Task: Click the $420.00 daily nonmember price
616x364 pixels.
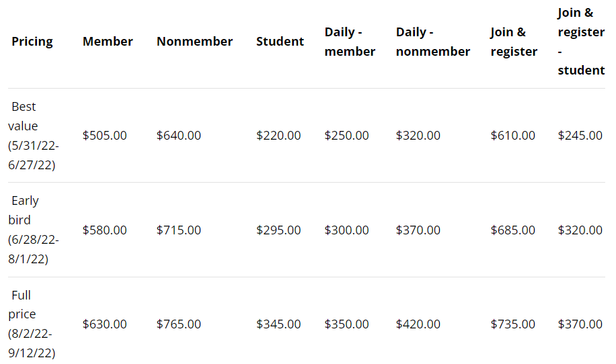Action: pos(418,324)
